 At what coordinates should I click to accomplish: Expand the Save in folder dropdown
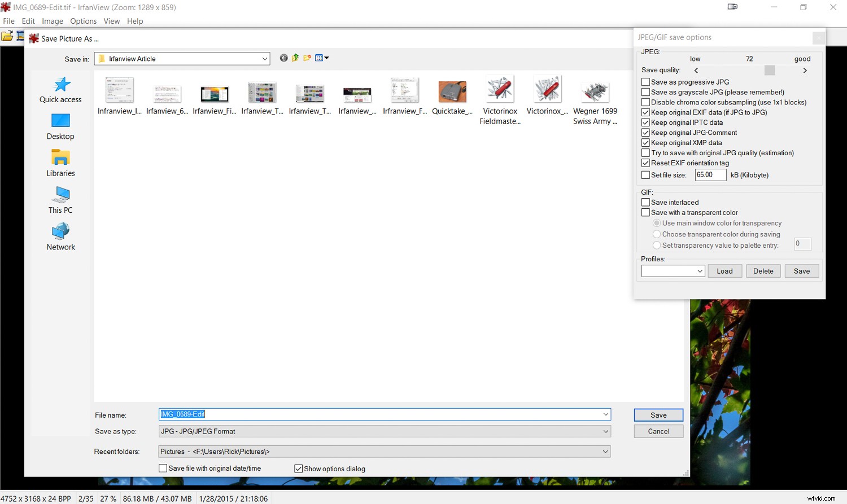264,58
